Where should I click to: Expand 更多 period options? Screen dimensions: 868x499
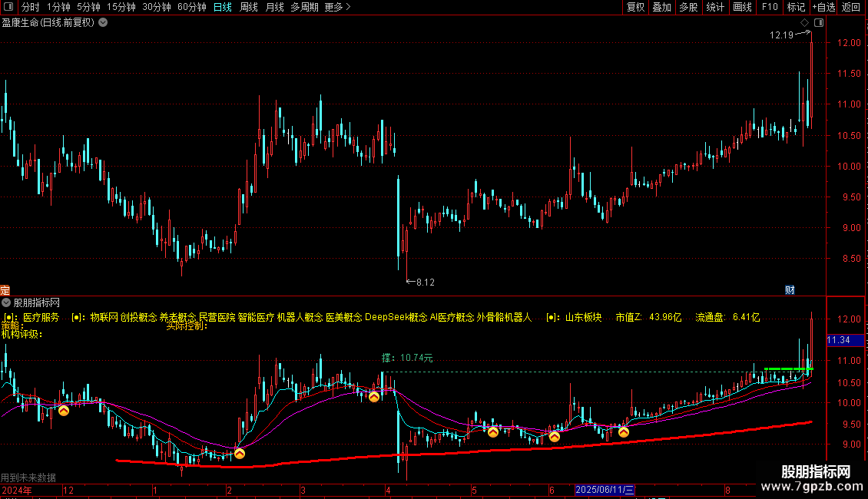coord(337,7)
